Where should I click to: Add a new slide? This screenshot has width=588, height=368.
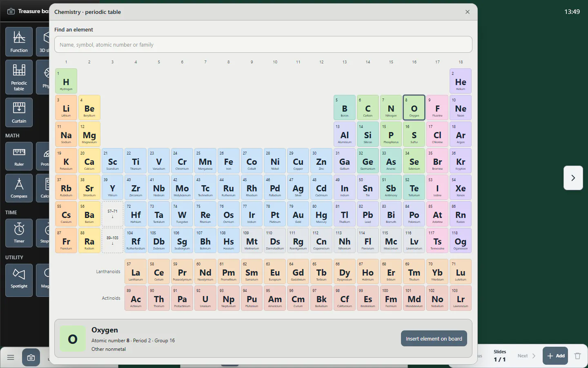pyautogui.click(x=556, y=356)
